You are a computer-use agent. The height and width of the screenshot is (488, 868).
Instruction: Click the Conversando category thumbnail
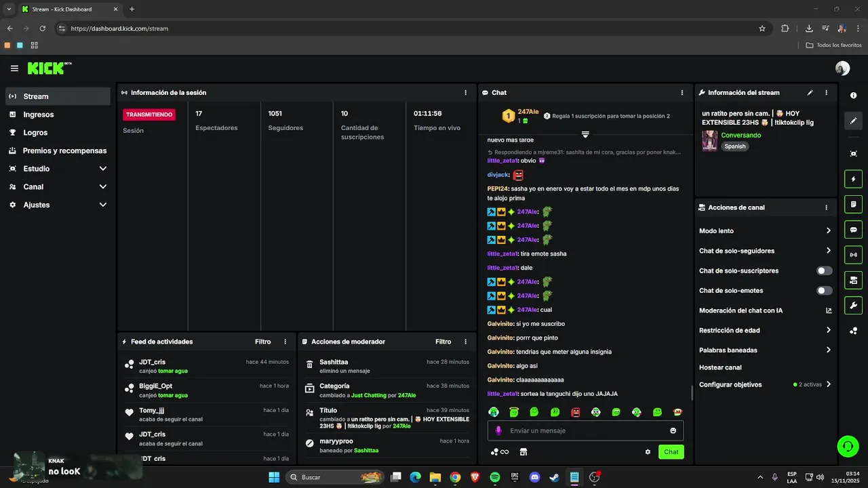click(709, 140)
